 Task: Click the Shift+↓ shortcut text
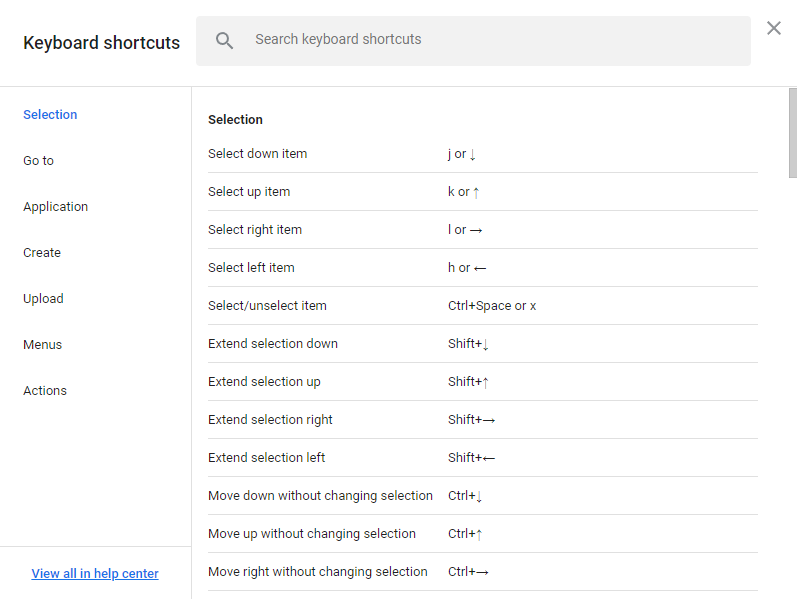[x=468, y=344]
